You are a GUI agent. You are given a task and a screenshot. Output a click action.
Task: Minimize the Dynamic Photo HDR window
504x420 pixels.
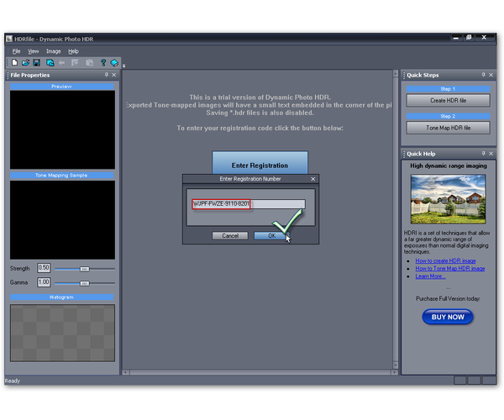pyautogui.click(x=455, y=38)
